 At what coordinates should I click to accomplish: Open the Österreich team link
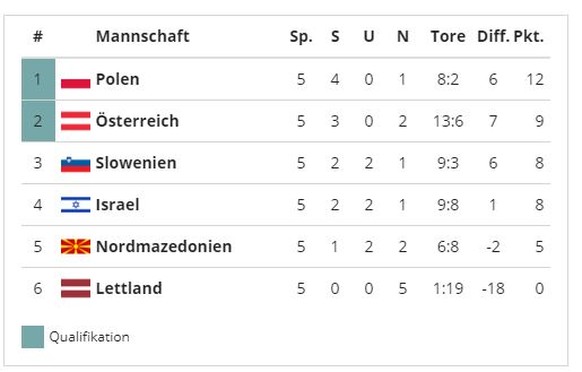tap(137, 121)
